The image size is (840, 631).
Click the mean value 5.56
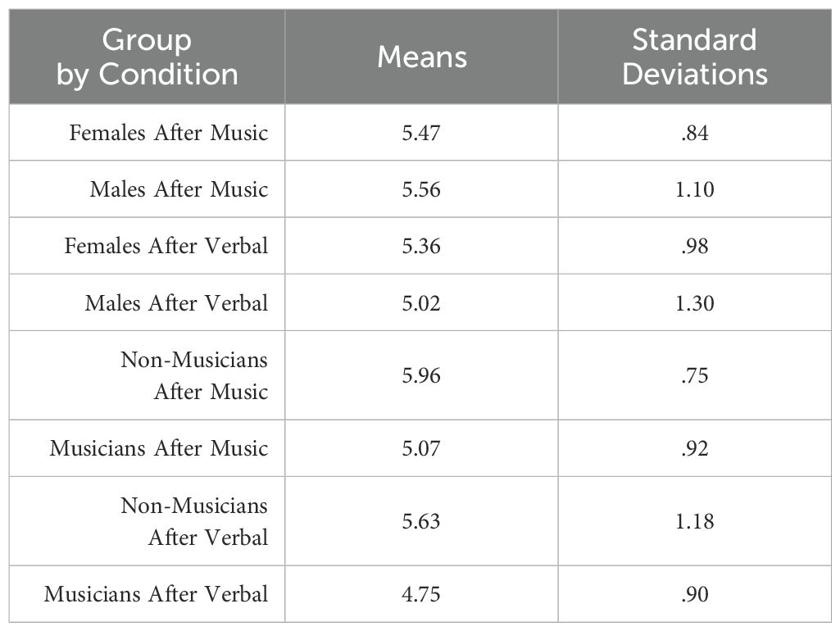(421, 189)
